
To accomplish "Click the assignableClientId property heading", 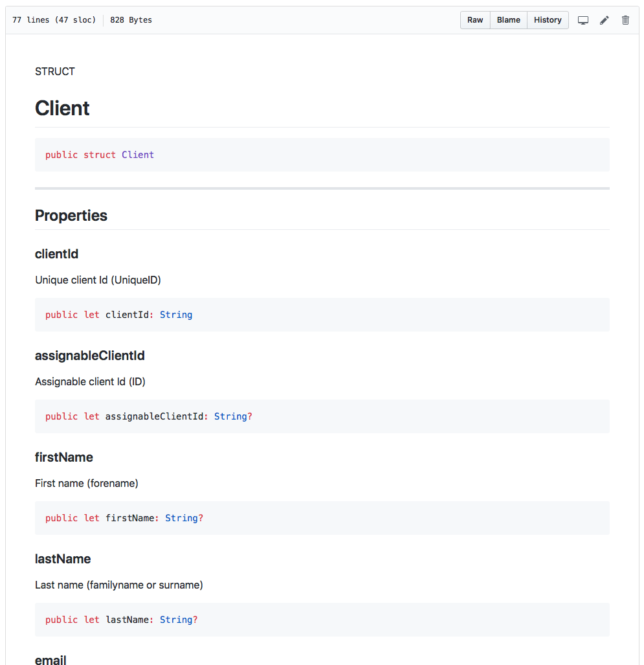I will click(x=90, y=356).
